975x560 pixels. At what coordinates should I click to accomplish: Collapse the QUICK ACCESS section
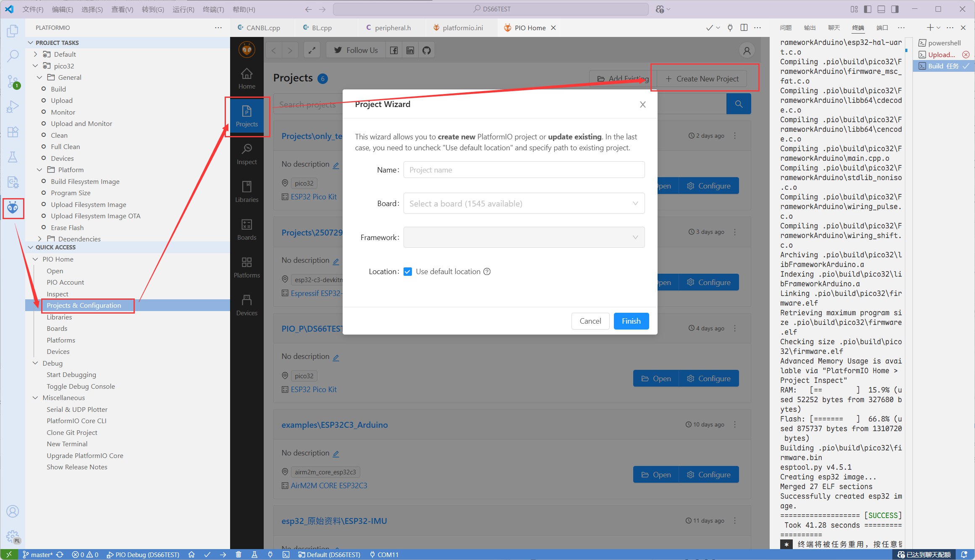coord(31,247)
